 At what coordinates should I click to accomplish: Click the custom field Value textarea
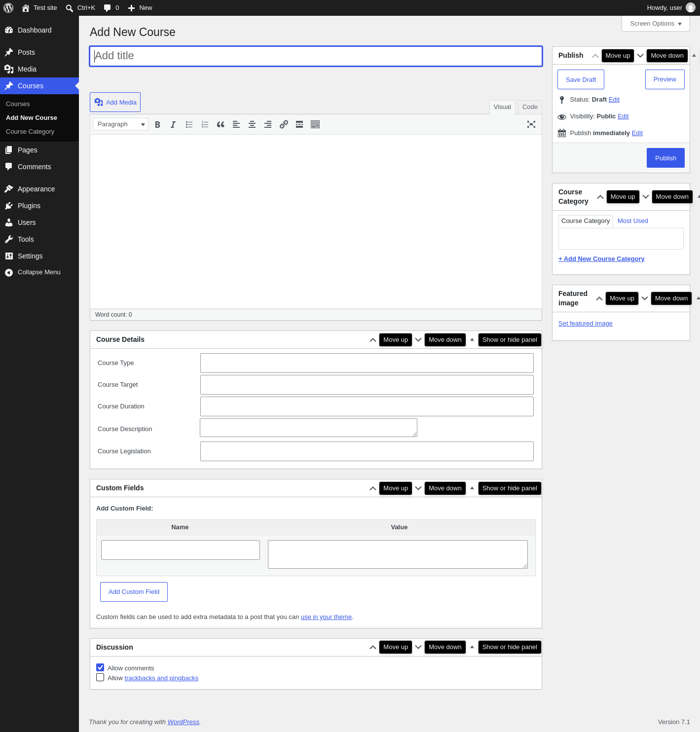(x=398, y=554)
